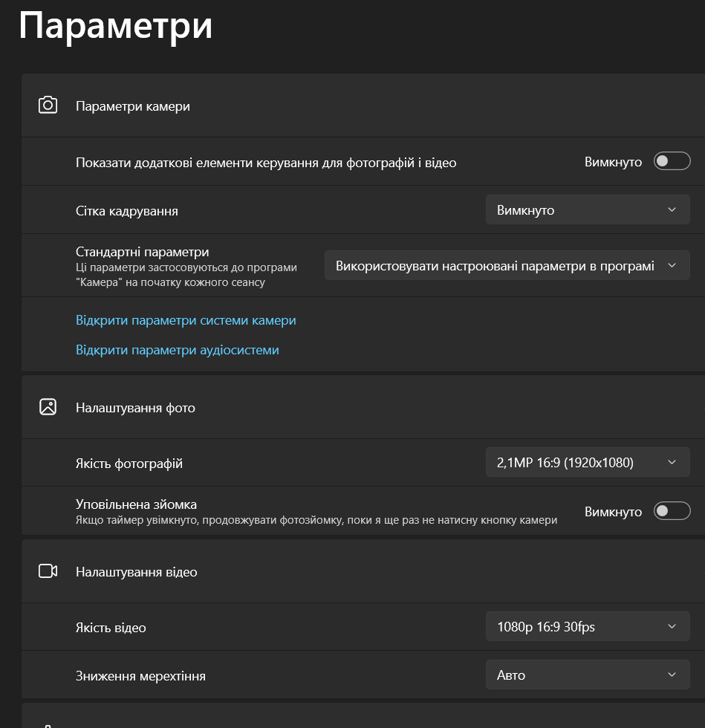Click the chevron arrow in the Якість фотографій dropdown
This screenshot has width=705, height=728.
(672, 462)
